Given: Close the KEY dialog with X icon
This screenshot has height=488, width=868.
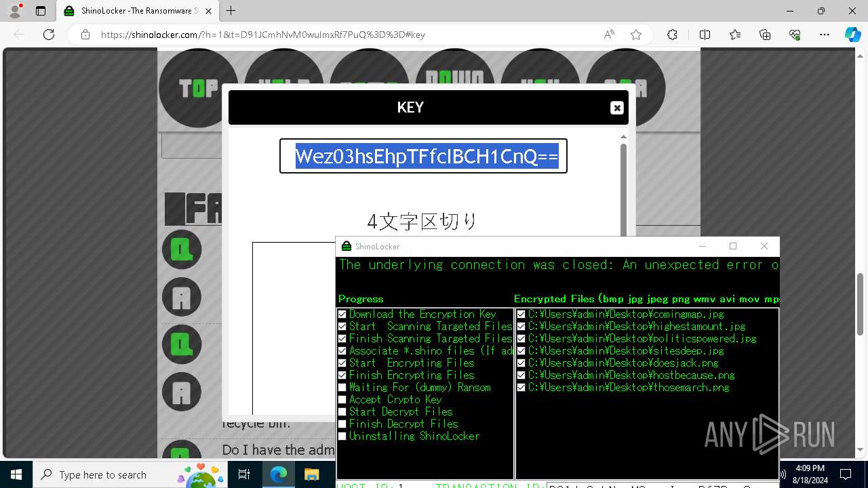Looking at the screenshot, I should pyautogui.click(x=616, y=108).
